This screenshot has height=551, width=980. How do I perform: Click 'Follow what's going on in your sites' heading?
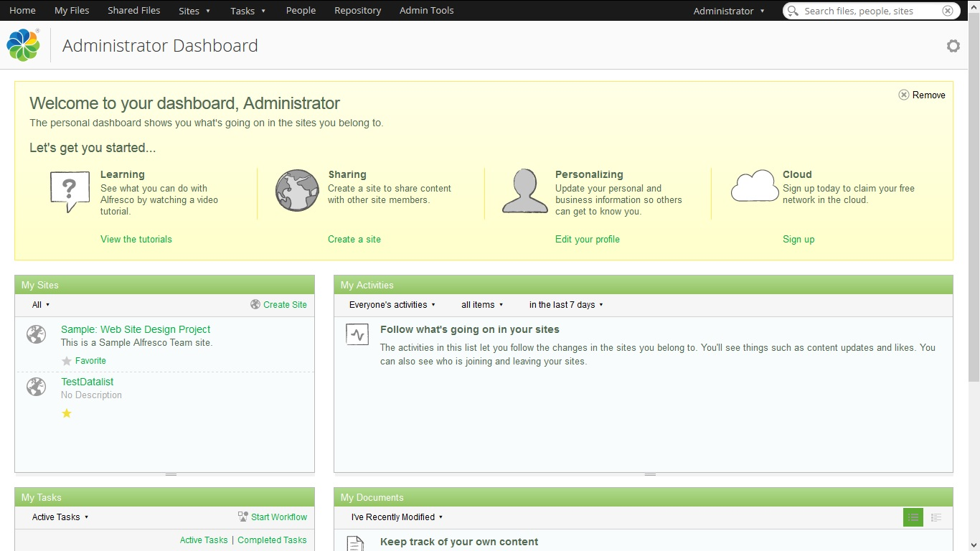(x=470, y=330)
